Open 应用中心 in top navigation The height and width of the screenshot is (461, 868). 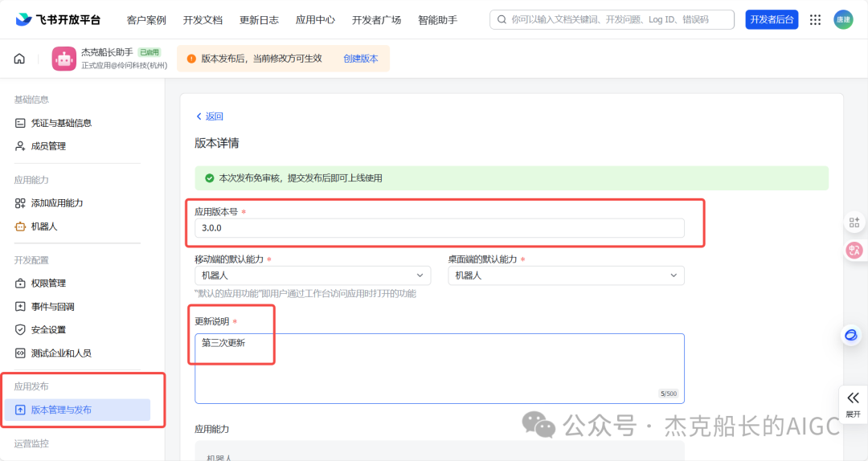(315, 20)
